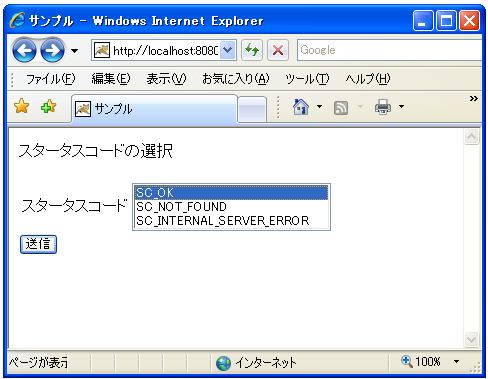Click the Print icon
The height and width of the screenshot is (379, 488).
click(383, 107)
